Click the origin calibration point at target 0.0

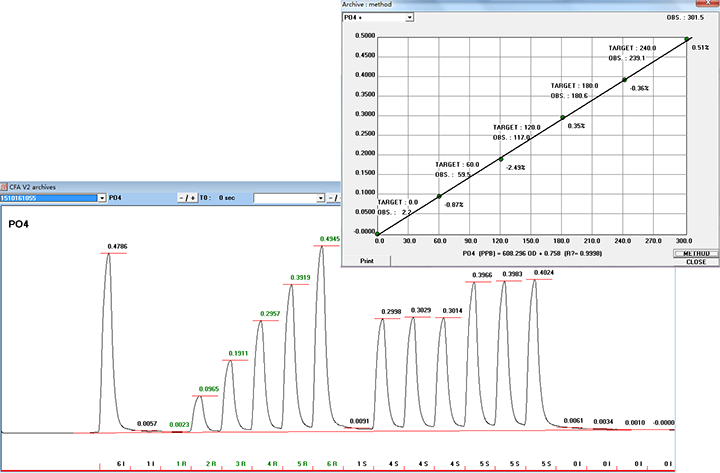point(378,233)
